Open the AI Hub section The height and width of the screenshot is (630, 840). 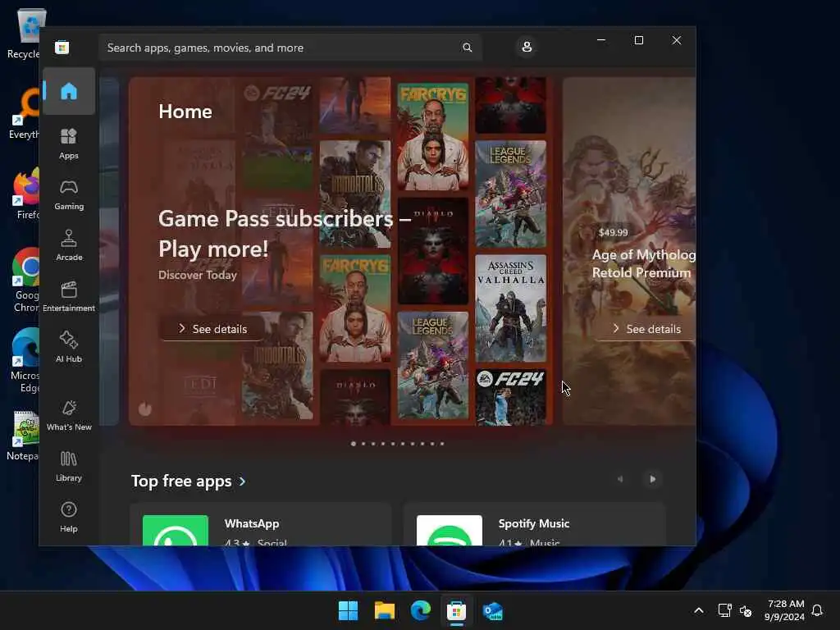click(69, 347)
